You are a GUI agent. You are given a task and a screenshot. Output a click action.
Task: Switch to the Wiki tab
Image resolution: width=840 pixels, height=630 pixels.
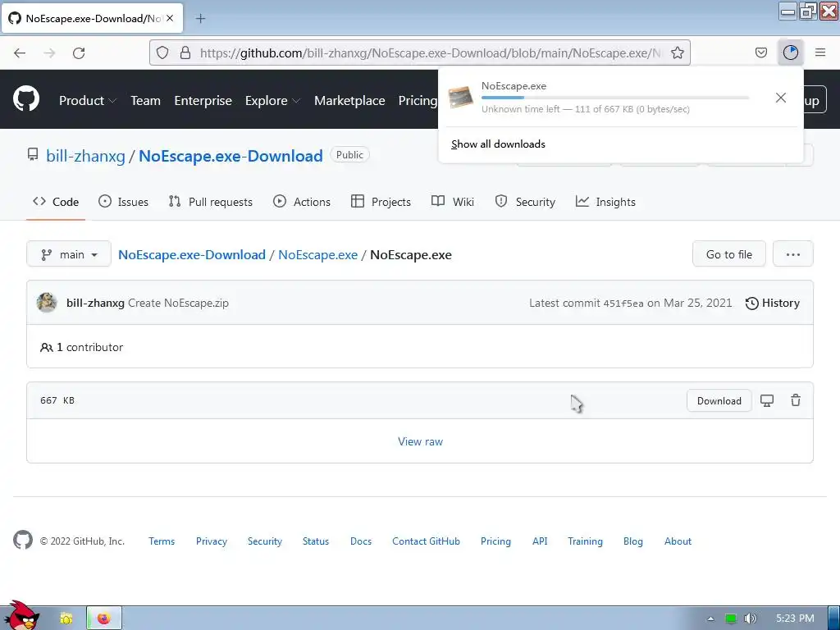[453, 202]
